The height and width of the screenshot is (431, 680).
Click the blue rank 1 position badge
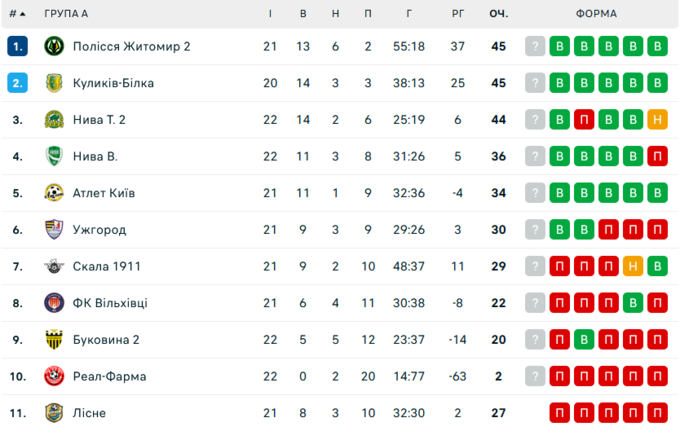pos(17,46)
